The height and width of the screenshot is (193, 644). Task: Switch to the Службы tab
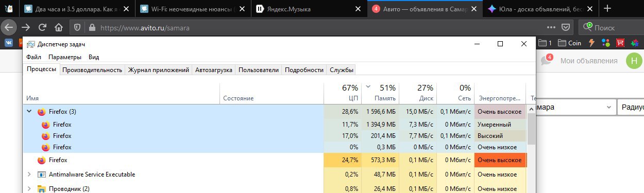click(x=342, y=70)
